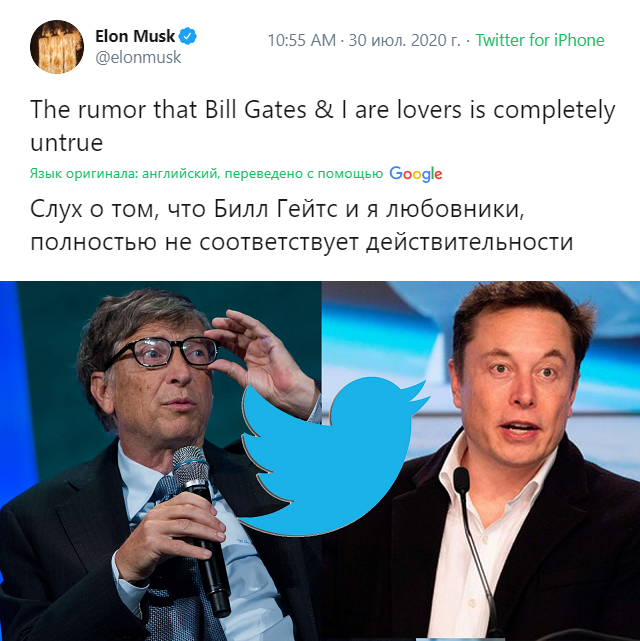640x641 pixels.
Task: Open the Elon Musk profile avatar
Action: (57, 47)
